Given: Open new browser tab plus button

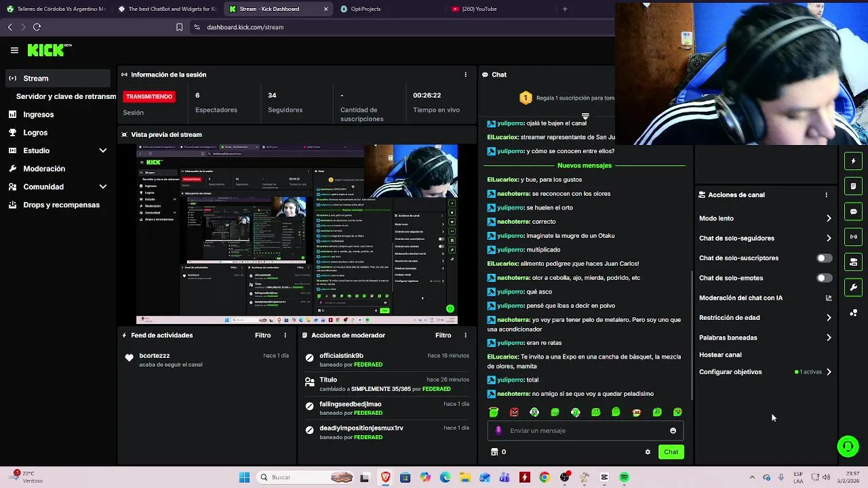Looking at the screenshot, I should pos(565,9).
